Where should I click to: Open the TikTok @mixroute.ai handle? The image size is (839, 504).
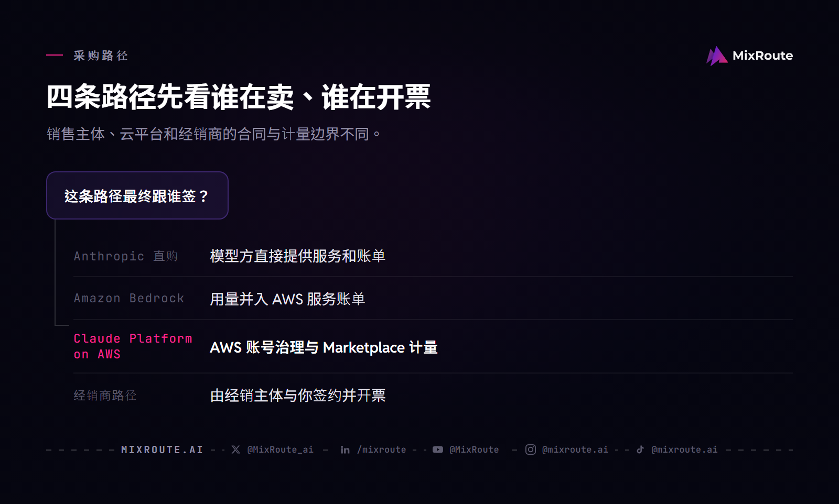click(x=684, y=450)
